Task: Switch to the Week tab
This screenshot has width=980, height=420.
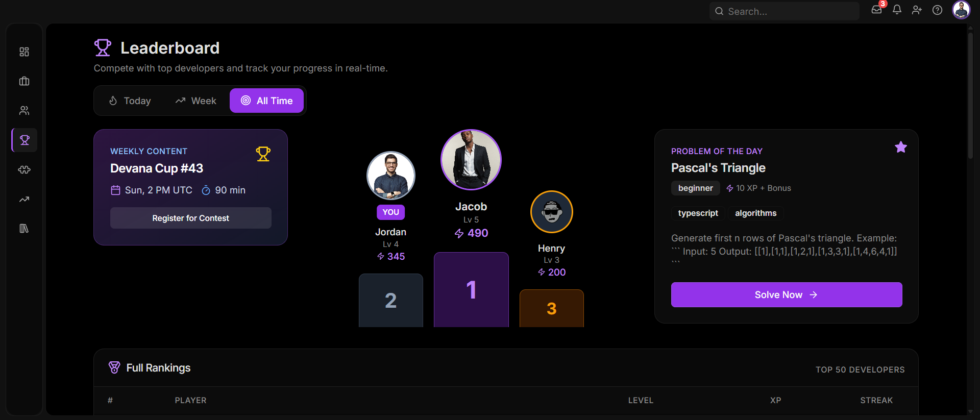Action: click(196, 101)
